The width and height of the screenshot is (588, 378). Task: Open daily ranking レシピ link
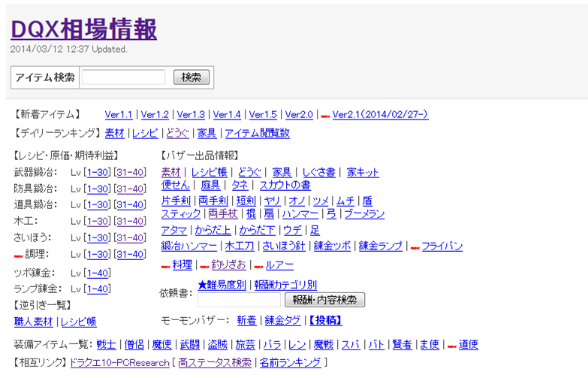[145, 133]
